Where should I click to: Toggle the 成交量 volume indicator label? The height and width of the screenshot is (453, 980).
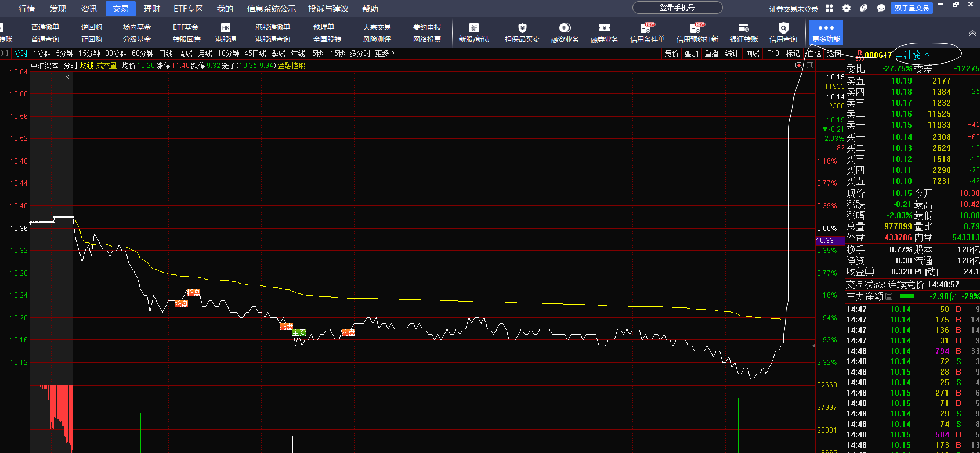point(106,66)
